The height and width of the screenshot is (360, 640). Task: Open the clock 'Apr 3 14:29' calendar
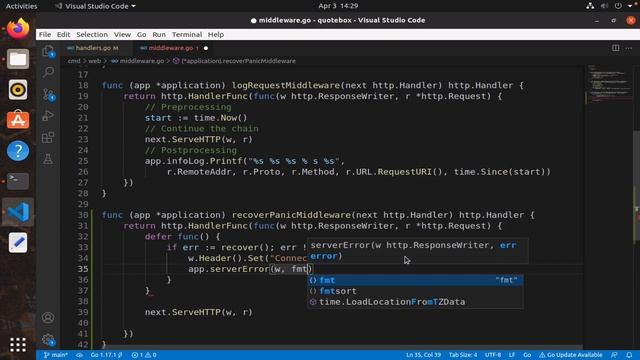338,6
